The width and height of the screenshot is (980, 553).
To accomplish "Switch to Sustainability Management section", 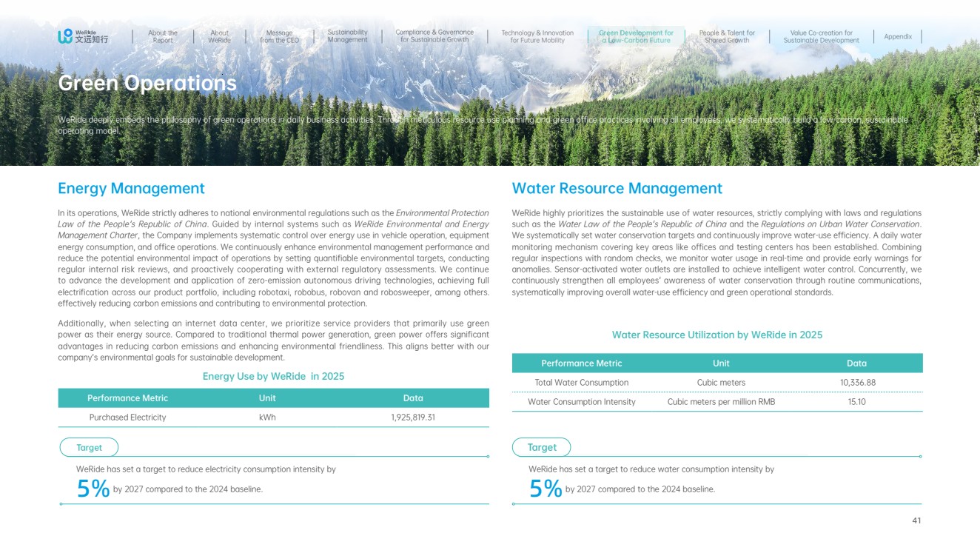I will pos(347,36).
